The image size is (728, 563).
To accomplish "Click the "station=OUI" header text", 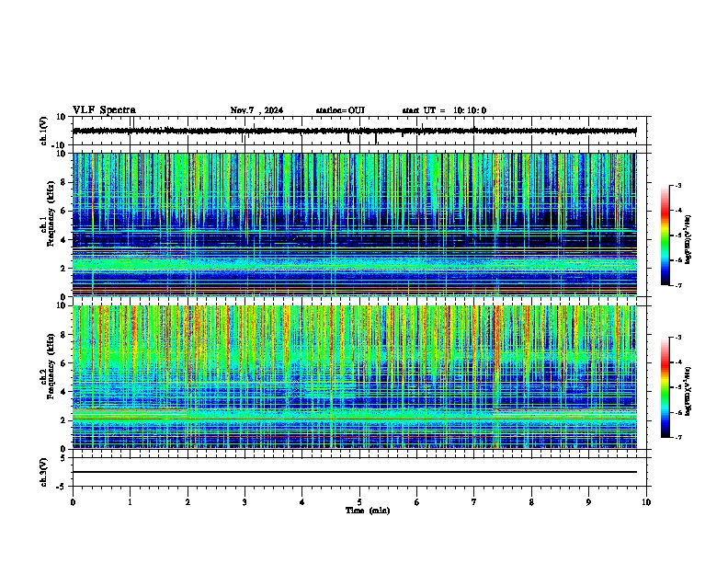I will pyautogui.click(x=340, y=110).
